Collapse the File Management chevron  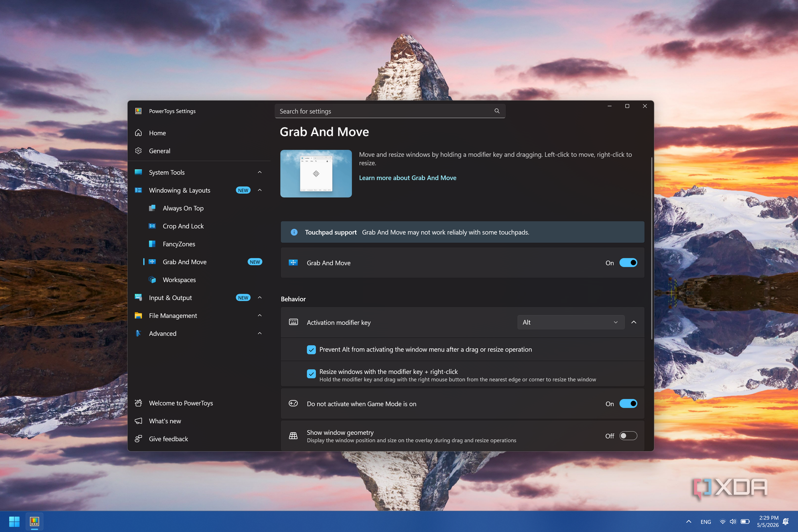tap(260, 315)
